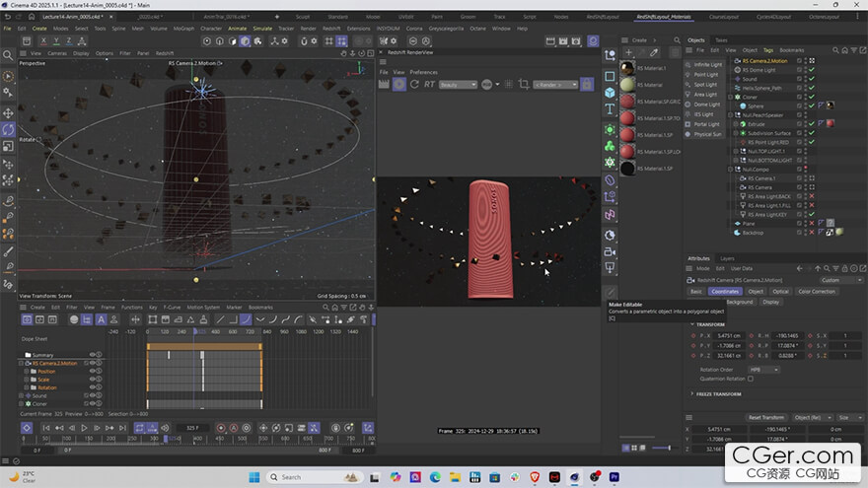Open the Custom preset dropdown in Attributes

[840, 280]
